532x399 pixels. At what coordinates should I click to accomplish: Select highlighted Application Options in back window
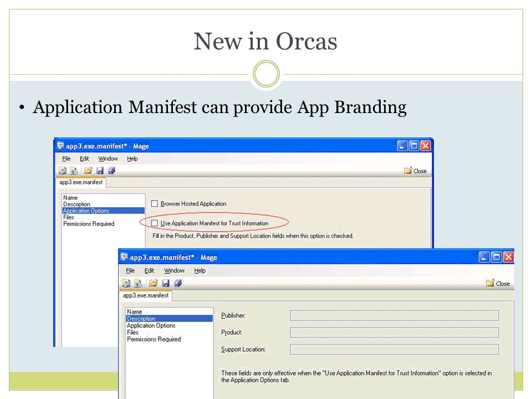(x=103, y=211)
